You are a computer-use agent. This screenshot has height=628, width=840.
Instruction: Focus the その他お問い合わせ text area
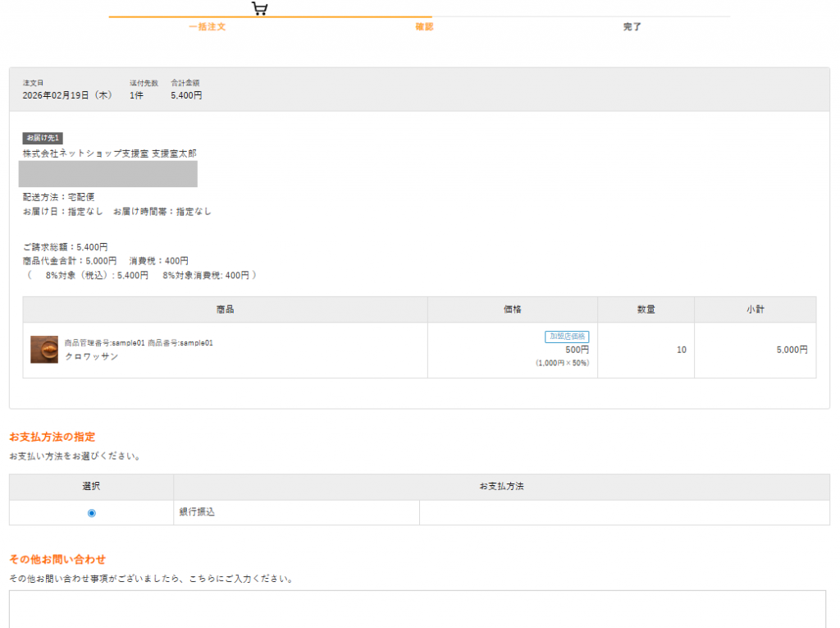pos(417,608)
